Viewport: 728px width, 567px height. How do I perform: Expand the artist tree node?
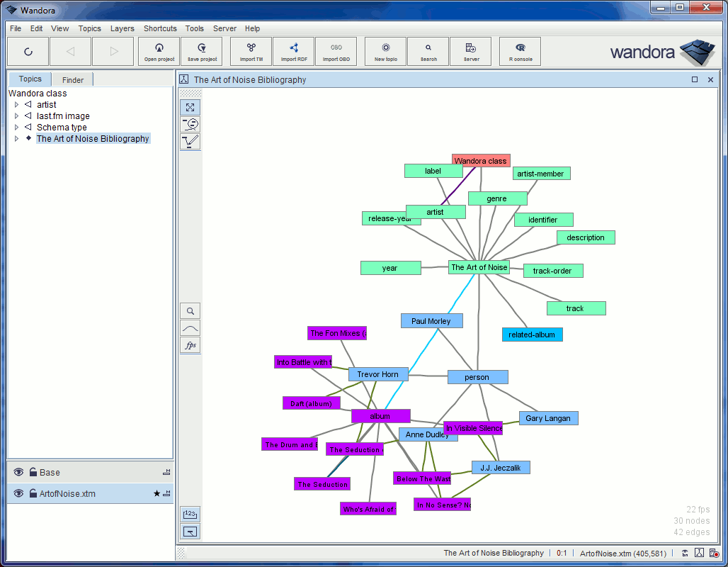point(16,104)
